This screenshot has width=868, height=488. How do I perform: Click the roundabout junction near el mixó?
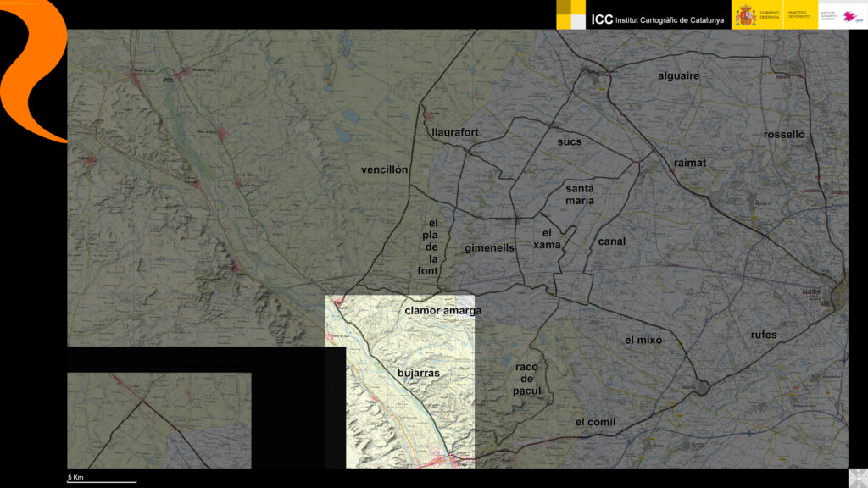704,388
